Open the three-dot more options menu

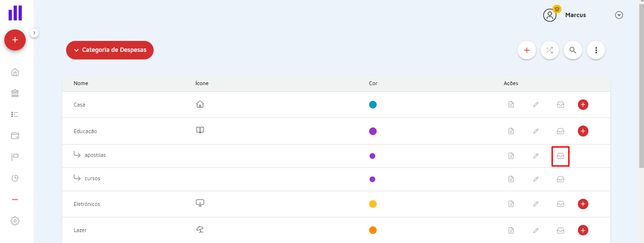tap(596, 50)
